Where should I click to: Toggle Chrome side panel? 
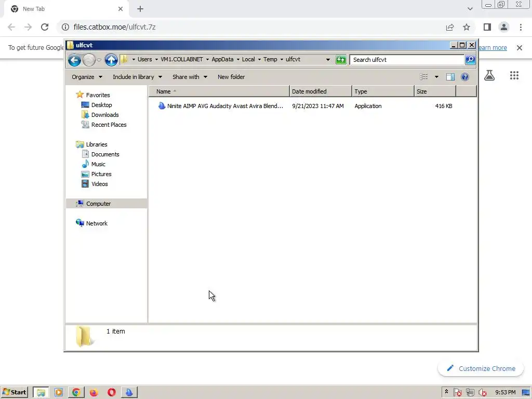tap(487, 27)
